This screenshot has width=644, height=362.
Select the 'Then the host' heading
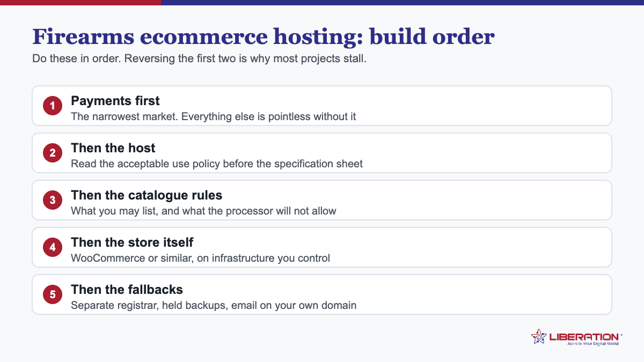[113, 148]
